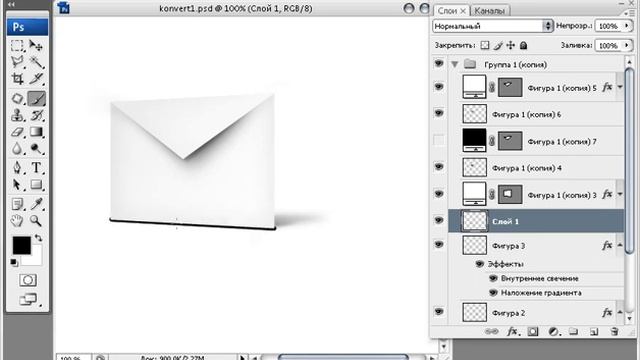
Task: Create new fill or adjustment layer
Action: pos(554,332)
